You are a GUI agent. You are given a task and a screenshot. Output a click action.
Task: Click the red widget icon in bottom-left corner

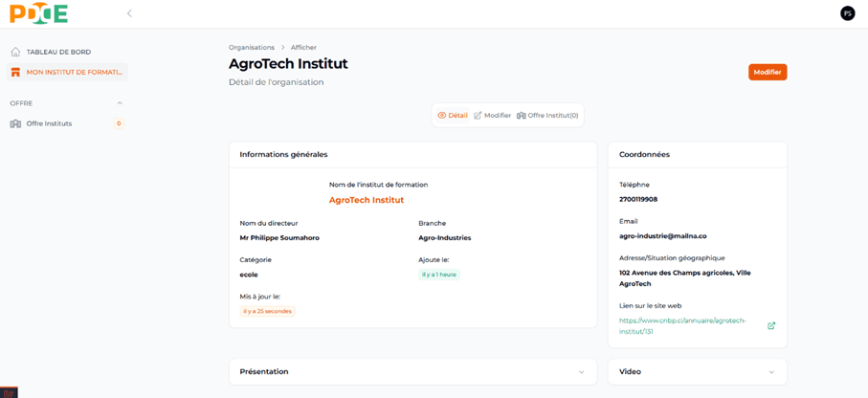click(x=9, y=392)
